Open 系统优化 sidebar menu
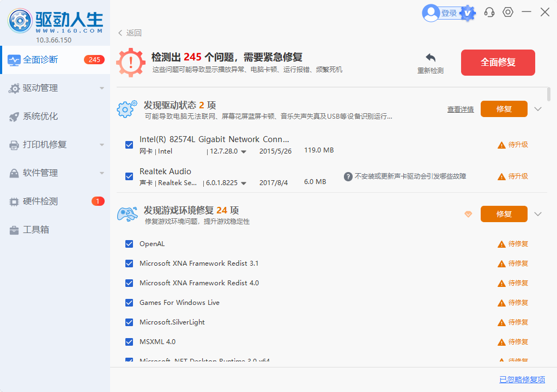The image size is (557, 392). (x=55, y=117)
